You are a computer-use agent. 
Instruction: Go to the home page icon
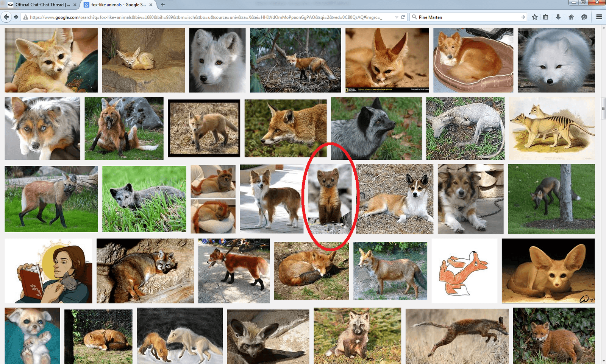click(571, 17)
